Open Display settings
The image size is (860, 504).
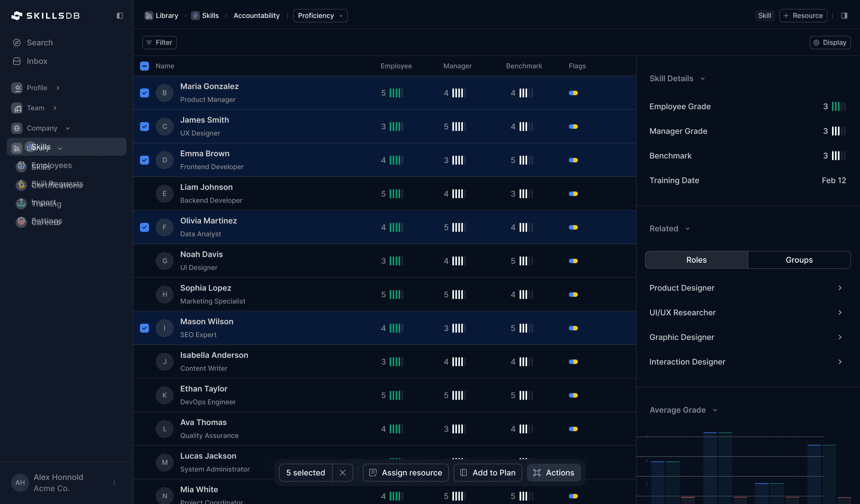coord(830,42)
